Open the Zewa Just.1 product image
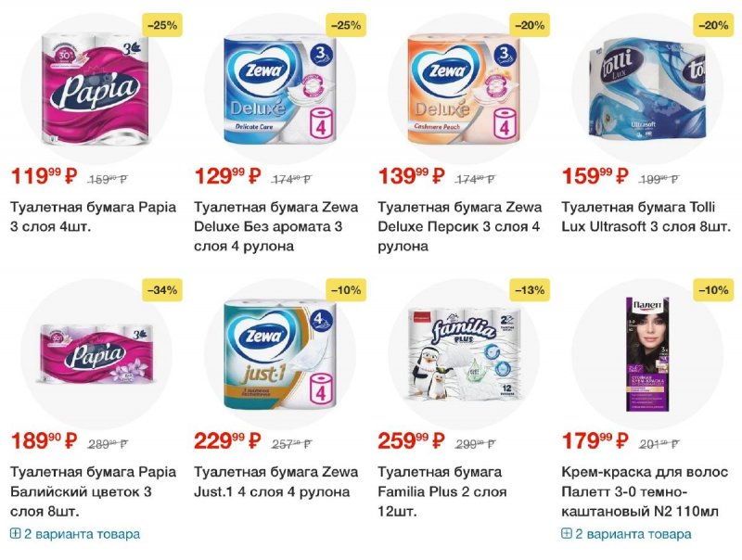 tap(280, 354)
